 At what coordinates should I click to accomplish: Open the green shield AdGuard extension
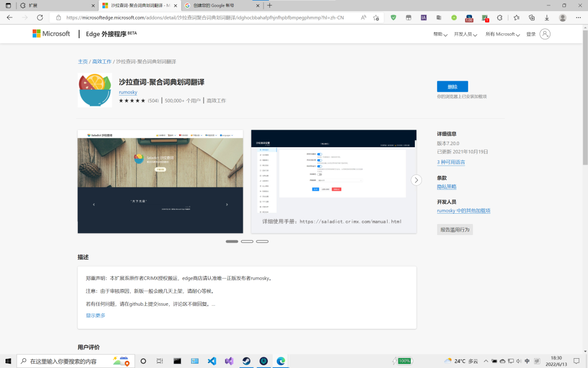tap(394, 17)
